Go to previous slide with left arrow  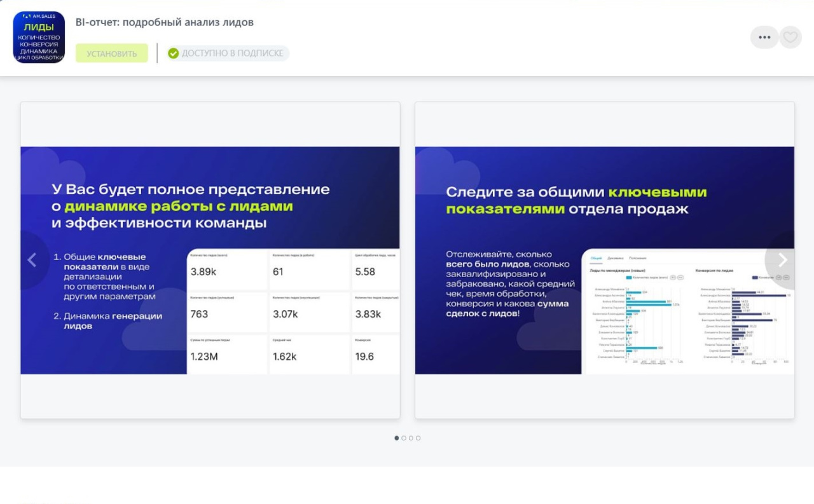pyautogui.click(x=31, y=260)
